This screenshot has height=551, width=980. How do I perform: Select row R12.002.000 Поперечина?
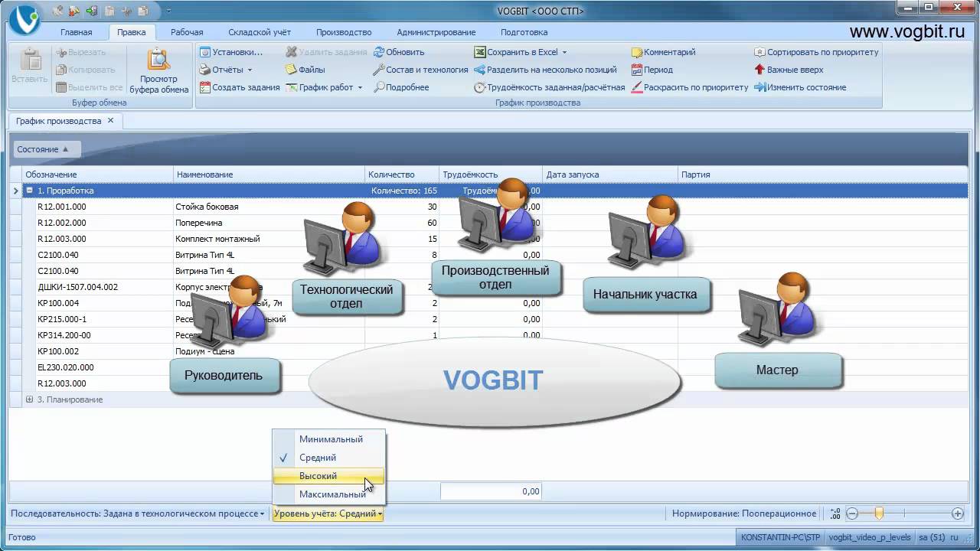pos(490,223)
